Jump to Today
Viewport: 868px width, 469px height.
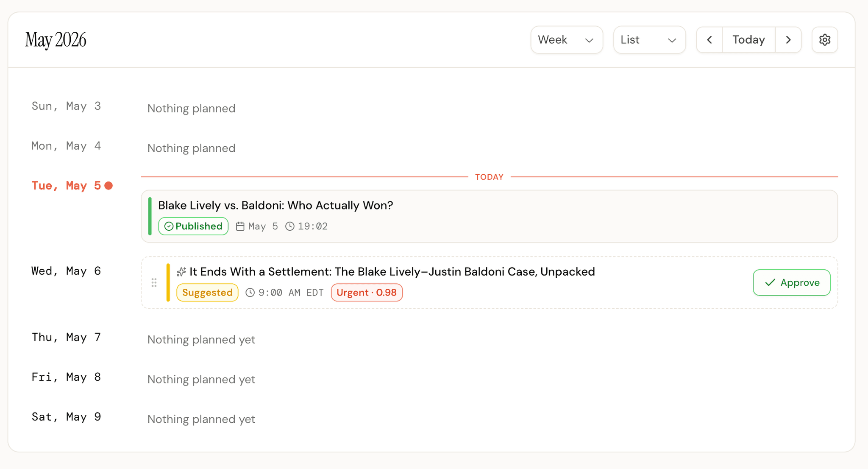(749, 40)
